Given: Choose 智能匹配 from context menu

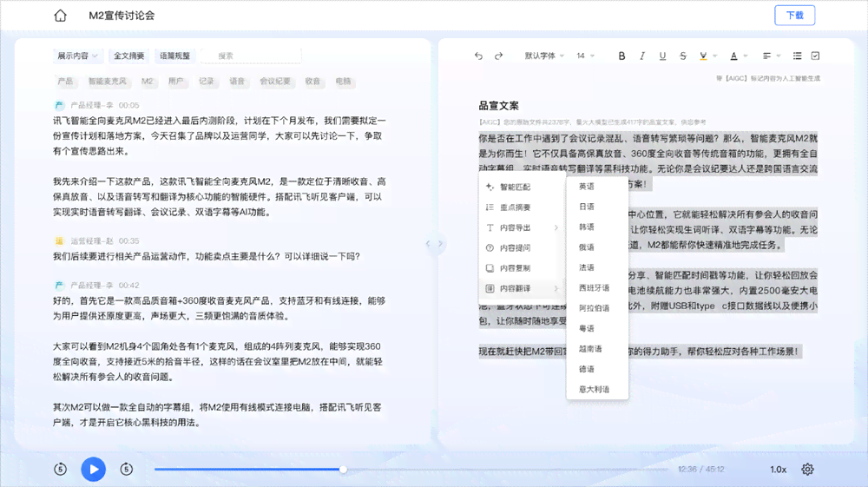Looking at the screenshot, I should point(522,187).
